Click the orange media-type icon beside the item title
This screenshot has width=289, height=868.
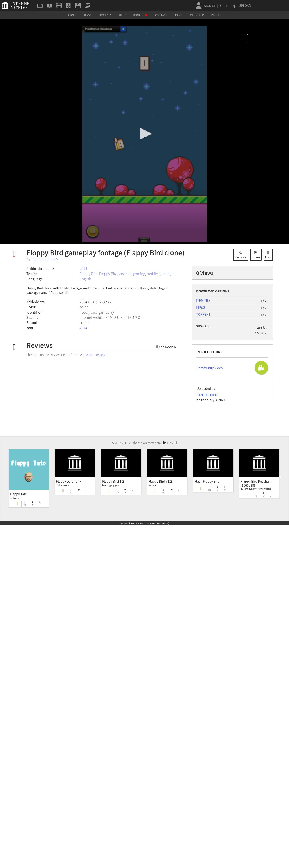point(14,254)
